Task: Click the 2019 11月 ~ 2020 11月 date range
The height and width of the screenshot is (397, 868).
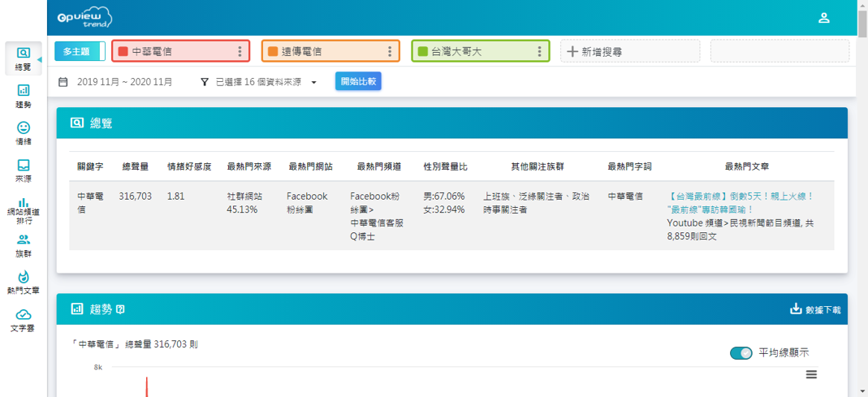Action: coord(124,82)
